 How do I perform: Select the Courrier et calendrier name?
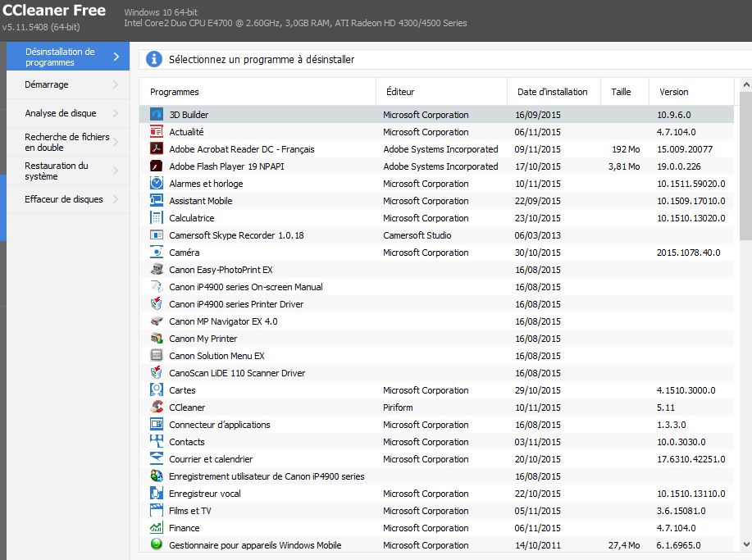pos(211,459)
